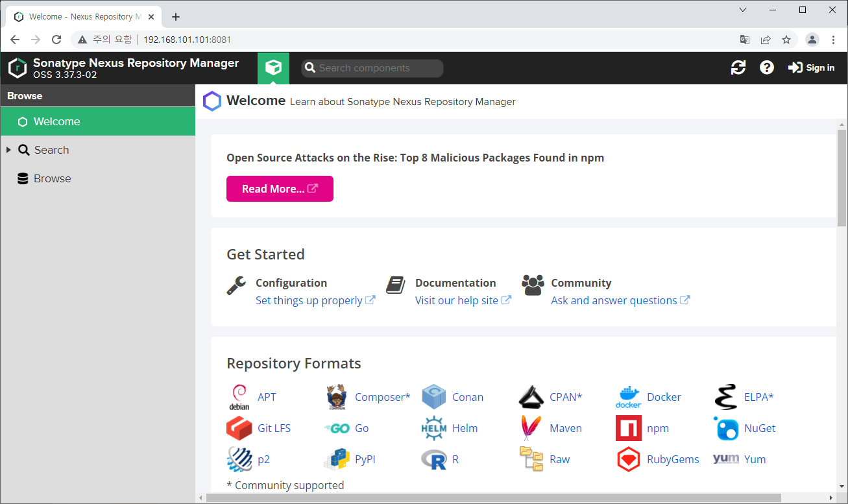Open the Conan format link
This screenshot has height=504, width=848.
468,397
